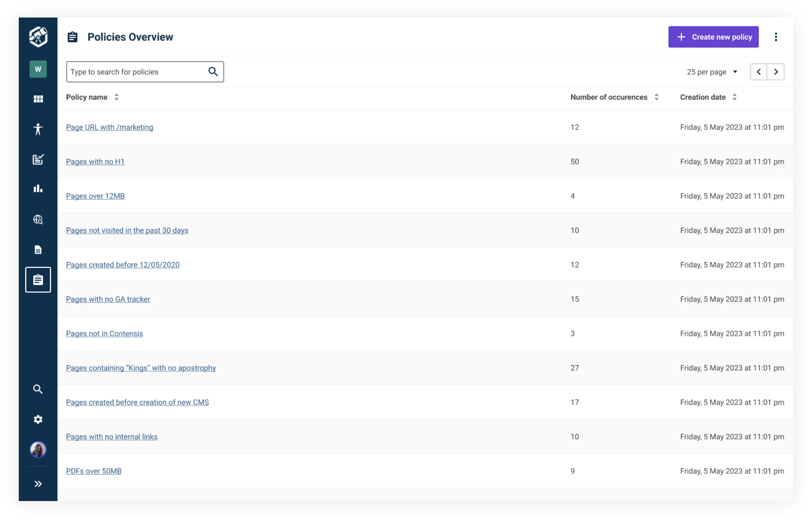The height and width of the screenshot is (521, 812).
Task: Open your profile via the avatar picture
Action: click(38, 450)
